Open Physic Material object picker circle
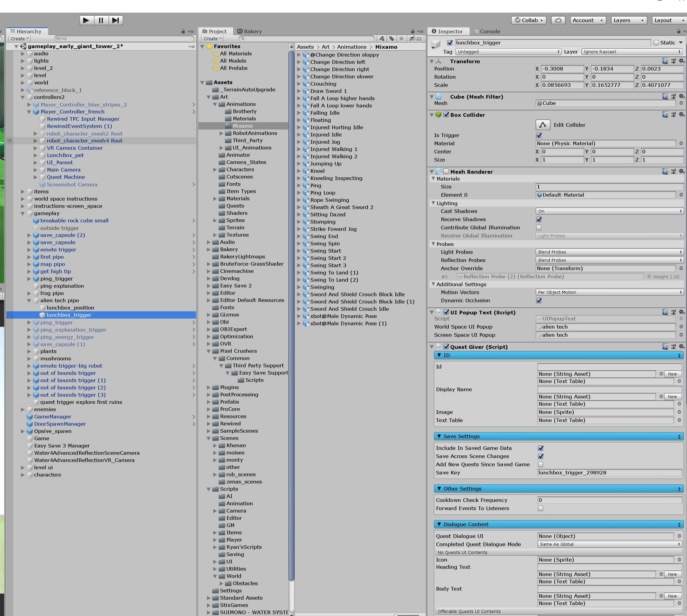Viewport: 687px width, 616px height. click(x=681, y=143)
